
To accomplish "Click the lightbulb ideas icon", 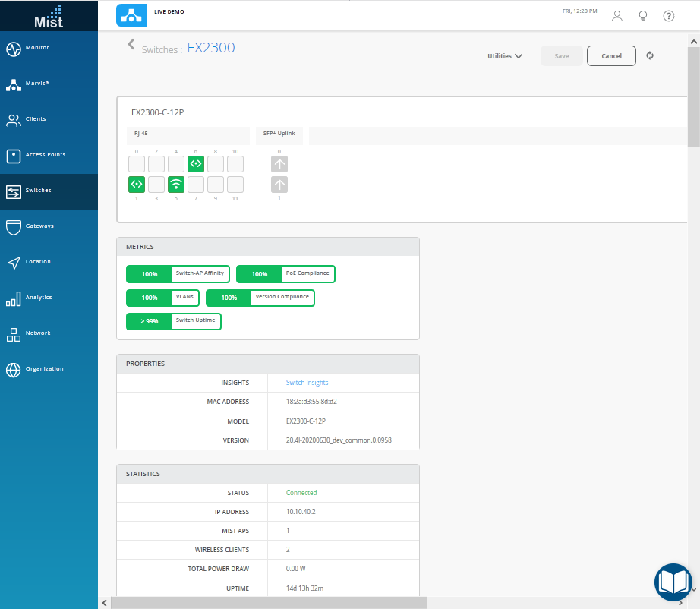I will (643, 16).
